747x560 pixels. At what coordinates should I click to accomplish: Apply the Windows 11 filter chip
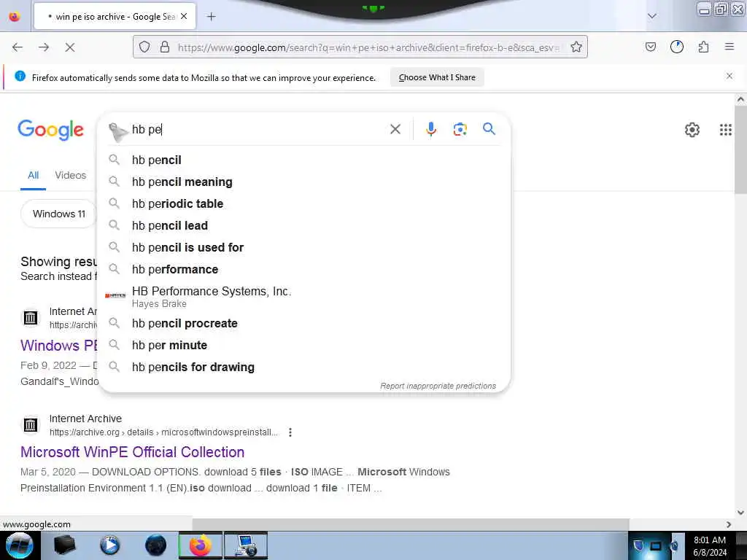click(x=58, y=214)
